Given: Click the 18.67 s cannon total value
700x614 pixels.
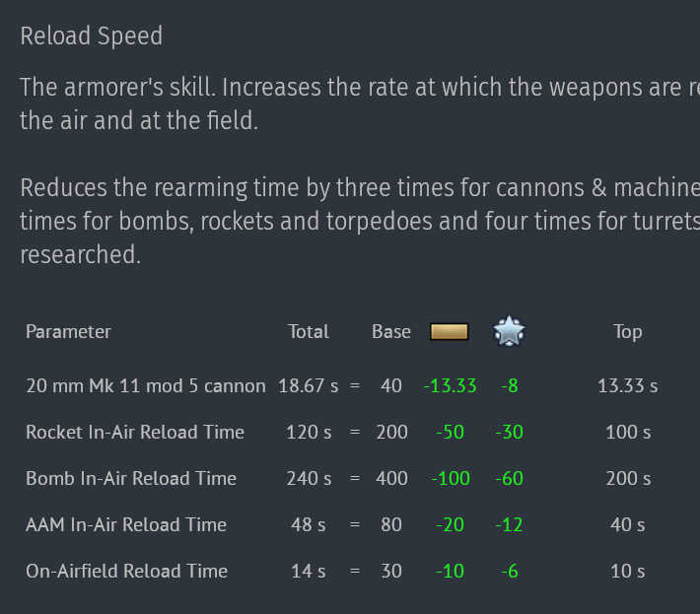Looking at the screenshot, I should [x=309, y=385].
